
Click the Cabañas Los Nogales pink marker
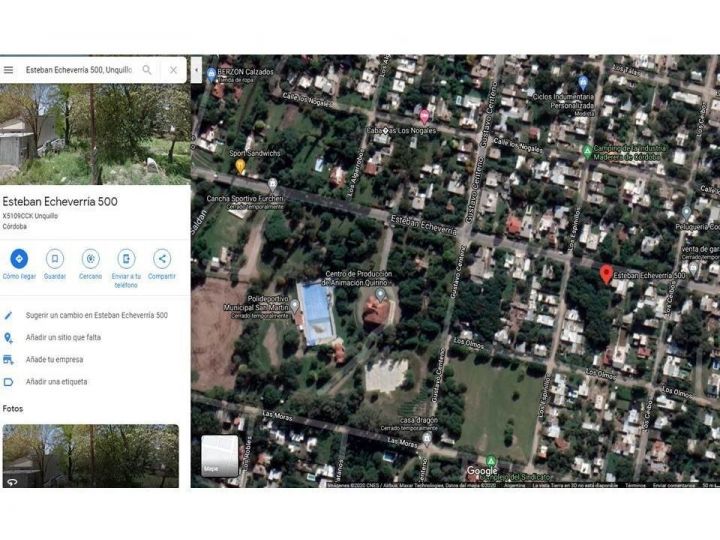click(424, 117)
